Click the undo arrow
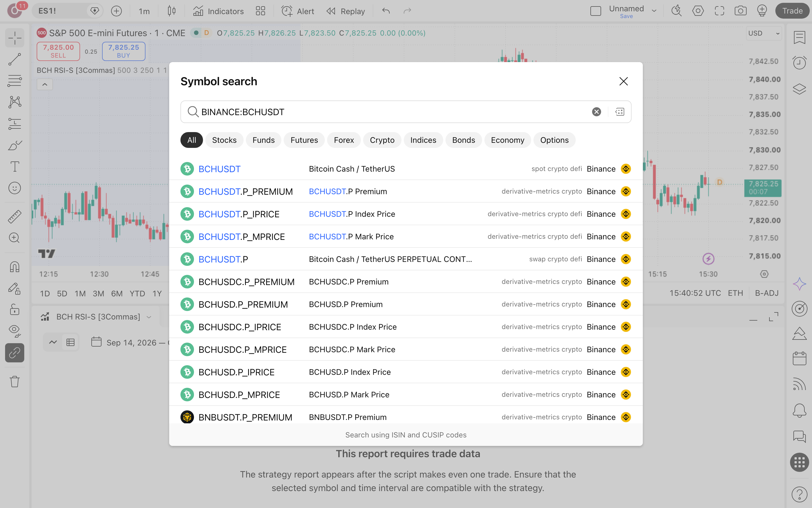The width and height of the screenshot is (812, 508). pos(386,11)
